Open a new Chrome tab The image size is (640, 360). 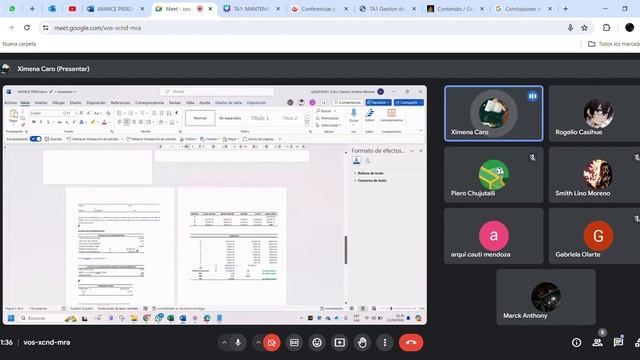click(x=565, y=9)
